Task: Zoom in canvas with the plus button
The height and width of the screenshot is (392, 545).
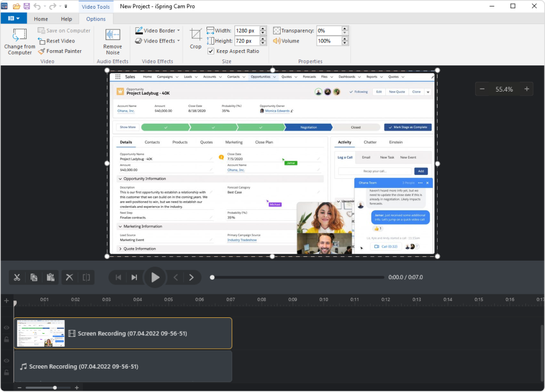Action: (x=526, y=89)
